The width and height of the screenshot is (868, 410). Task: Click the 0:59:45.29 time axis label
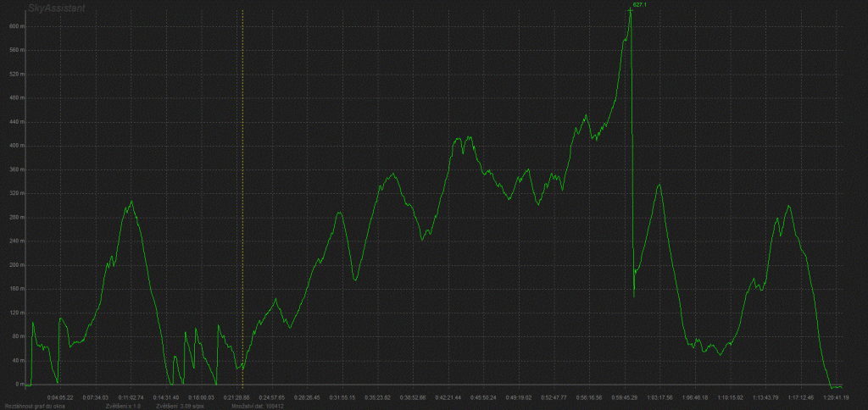click(x=624, y=396)
